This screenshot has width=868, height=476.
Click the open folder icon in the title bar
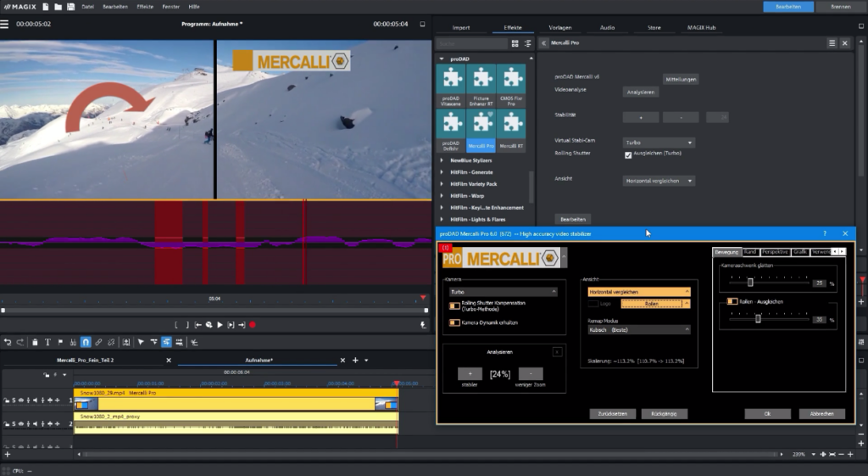click(58, 7)
